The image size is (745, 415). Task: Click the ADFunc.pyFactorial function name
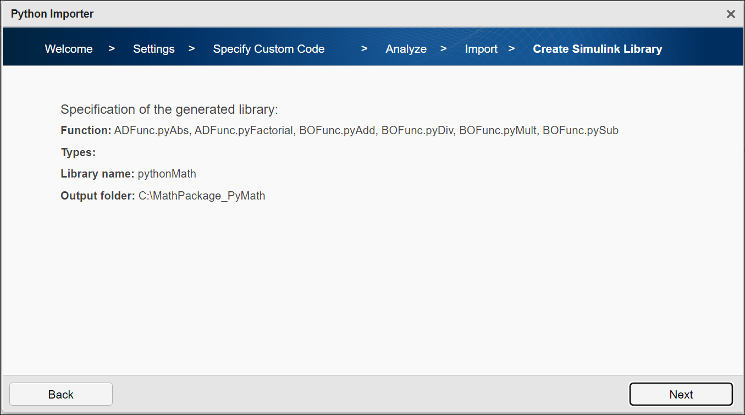[x=244, y=131]
